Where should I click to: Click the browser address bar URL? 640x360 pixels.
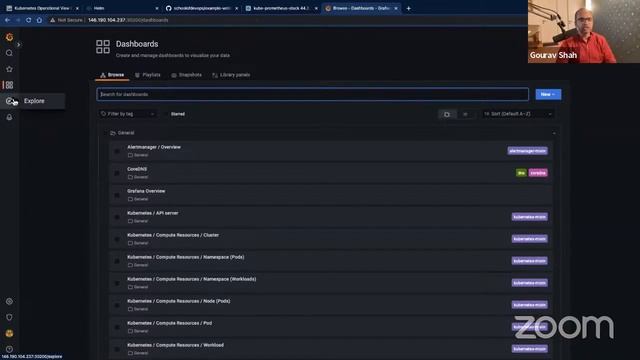(128, 20)
